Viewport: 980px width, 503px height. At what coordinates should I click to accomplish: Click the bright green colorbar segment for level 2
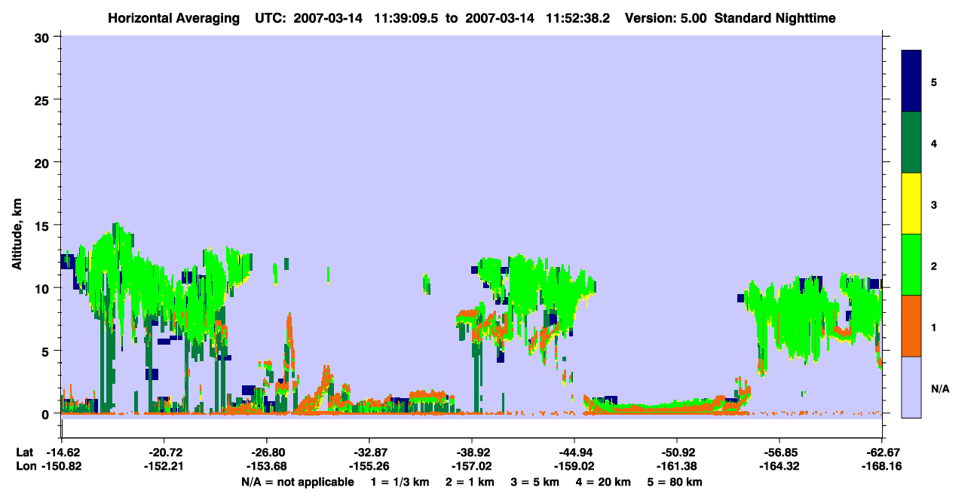point(911,265)
